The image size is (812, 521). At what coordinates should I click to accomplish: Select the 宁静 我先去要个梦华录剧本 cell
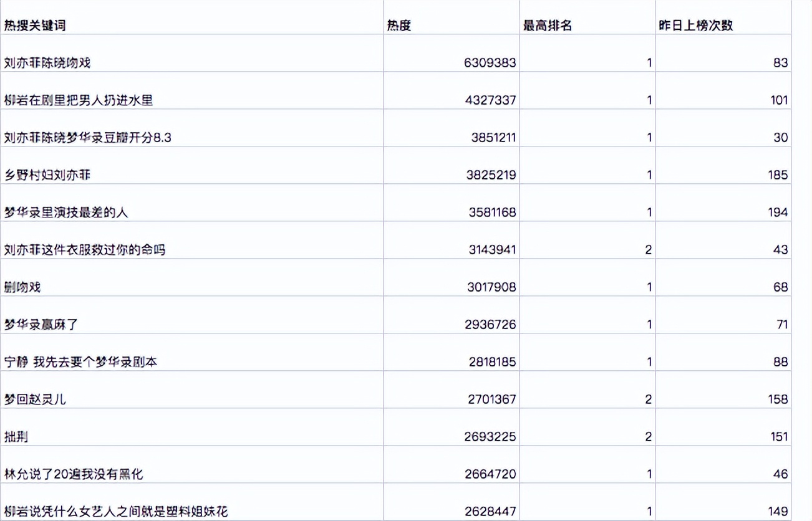80,362
